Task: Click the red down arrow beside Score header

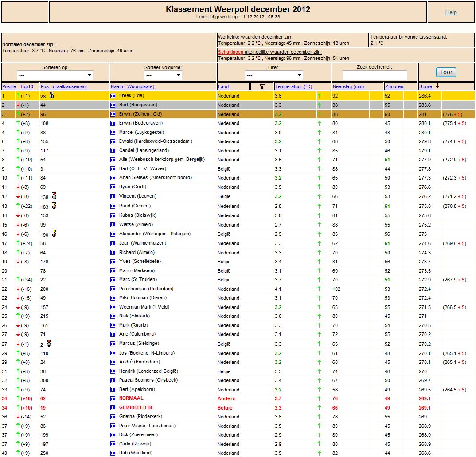Action: click(x=437, y=86)
